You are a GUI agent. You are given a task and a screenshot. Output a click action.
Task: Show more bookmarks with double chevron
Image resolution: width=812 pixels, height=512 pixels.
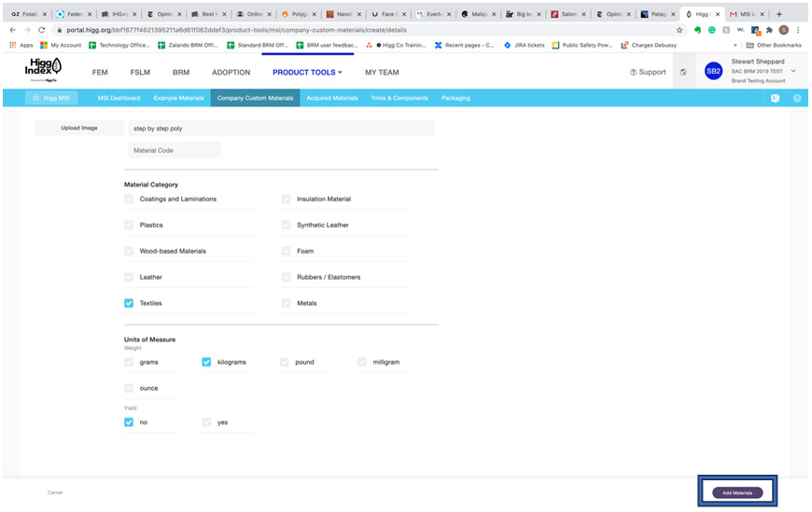[x=735, y=45]
